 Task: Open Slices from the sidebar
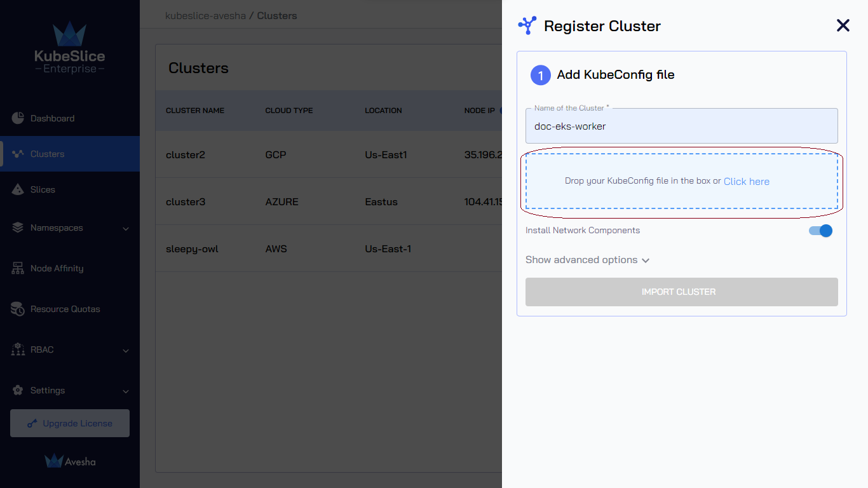point(70,189)
